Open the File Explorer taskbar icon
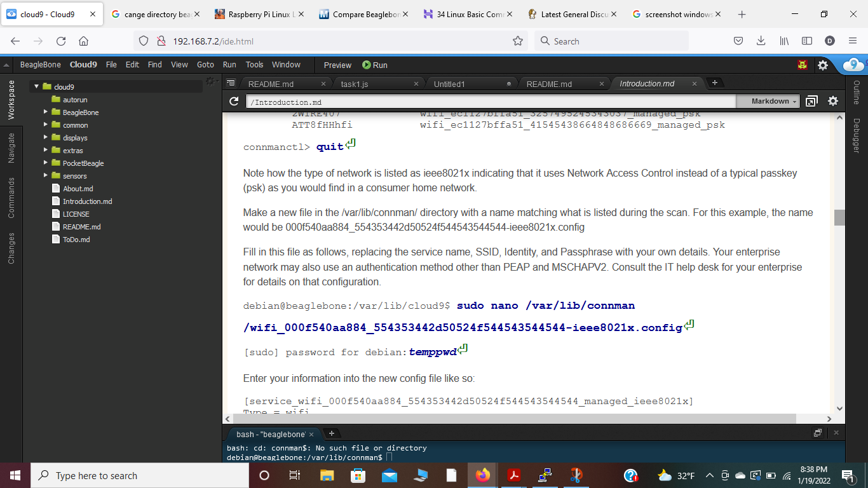The height and width of the screenshot is (488, 868). (x=327, y=475)
